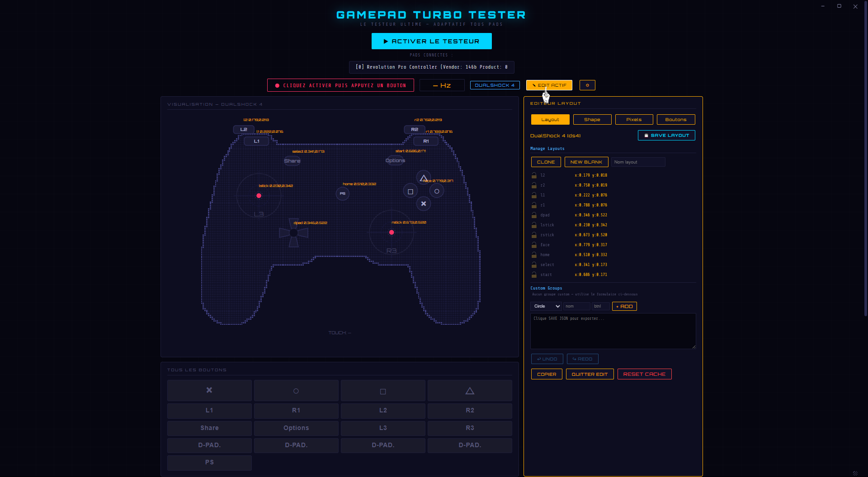This screenshot has width=868, height=477.
Task: Toggle the lock icon for r2 row
Action: point(534,185)
